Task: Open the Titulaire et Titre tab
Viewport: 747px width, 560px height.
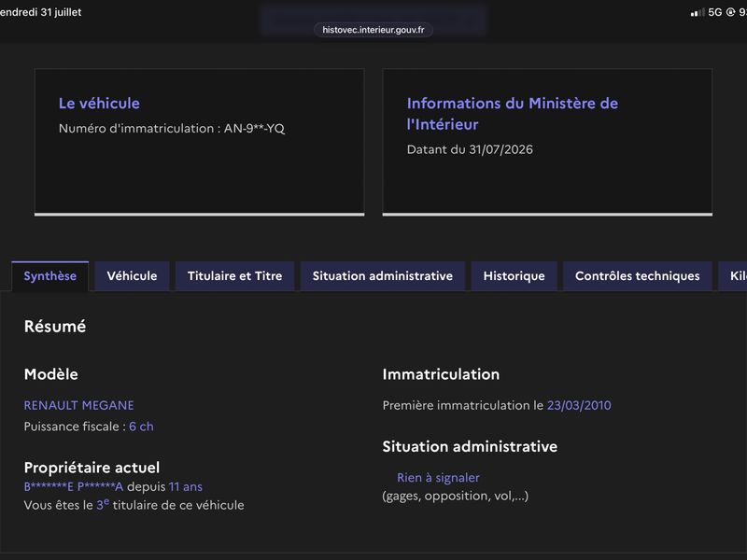Action: pyautogui.click(x=235, y=276)
